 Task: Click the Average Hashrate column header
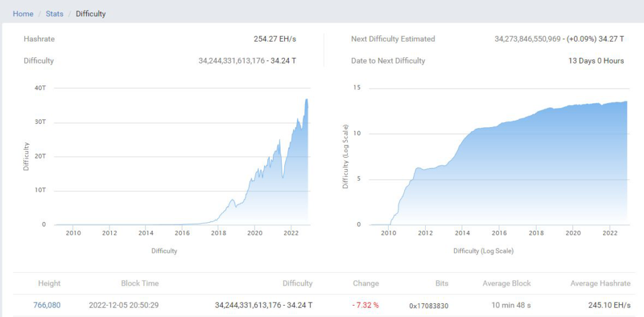600,284
